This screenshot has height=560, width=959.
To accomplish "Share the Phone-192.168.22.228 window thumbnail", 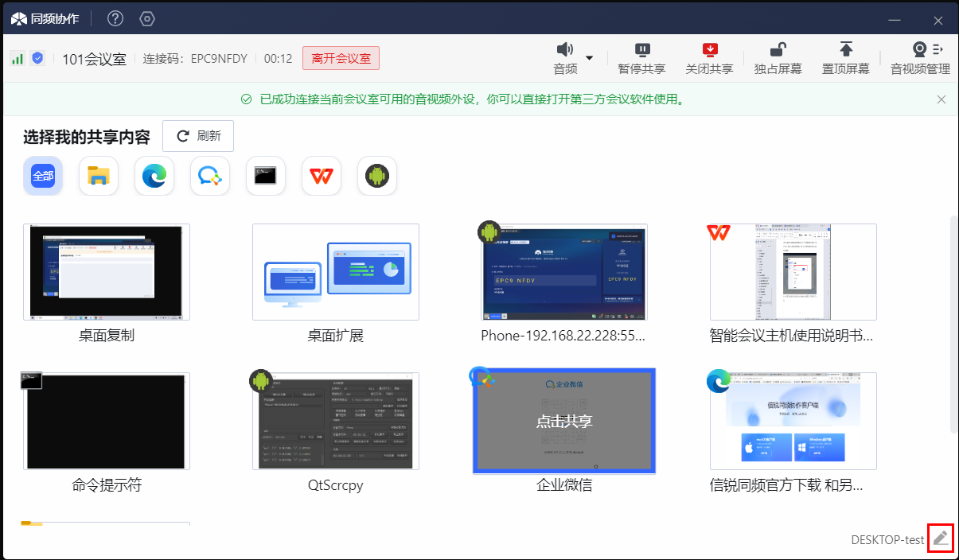I will click(x=564, y=272).
